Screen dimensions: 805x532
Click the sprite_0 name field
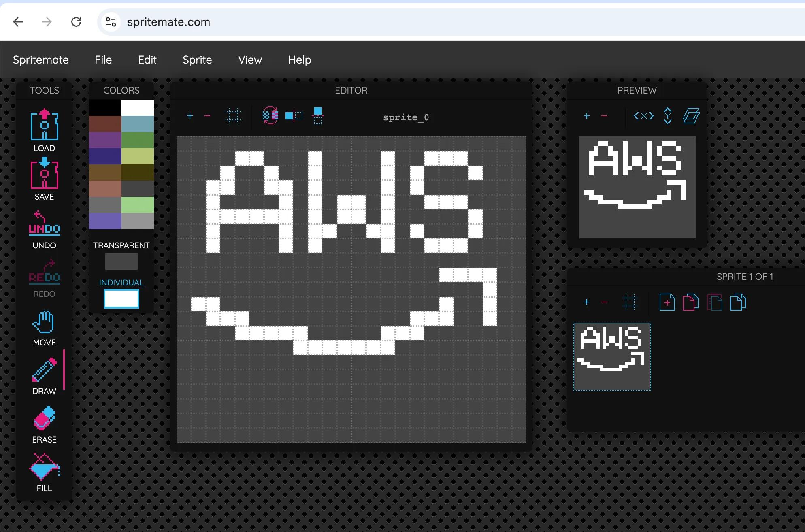coord(406,117)
